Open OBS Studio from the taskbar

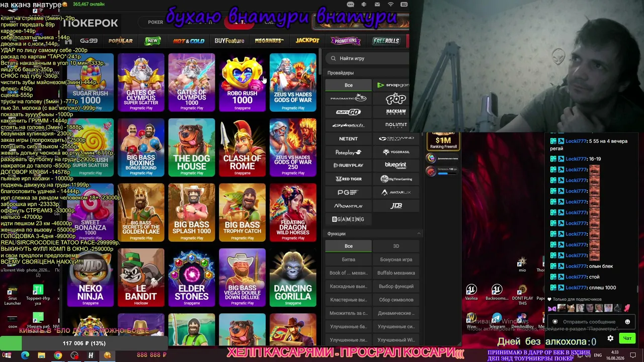tap(74, 355)
